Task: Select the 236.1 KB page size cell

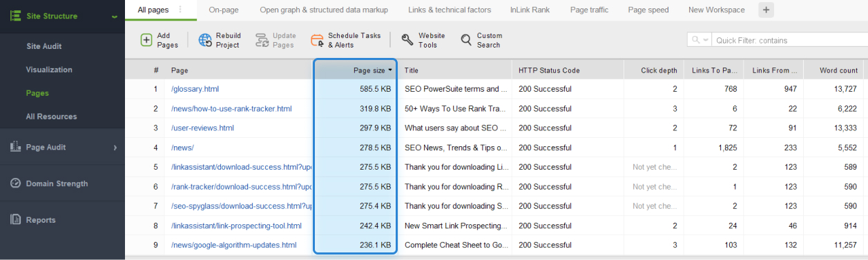Action: tap(375, 245)
